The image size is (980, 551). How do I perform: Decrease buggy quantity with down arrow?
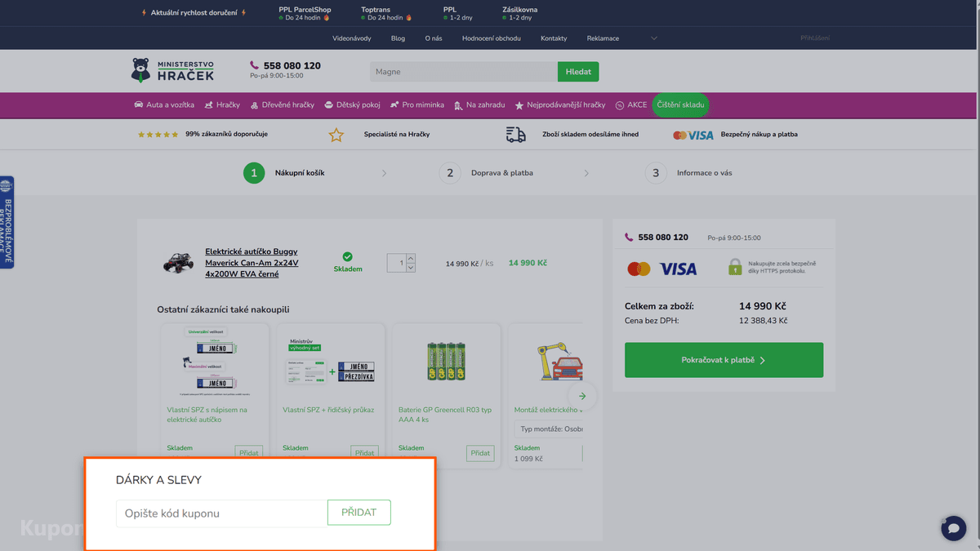[x=411, y=268]
